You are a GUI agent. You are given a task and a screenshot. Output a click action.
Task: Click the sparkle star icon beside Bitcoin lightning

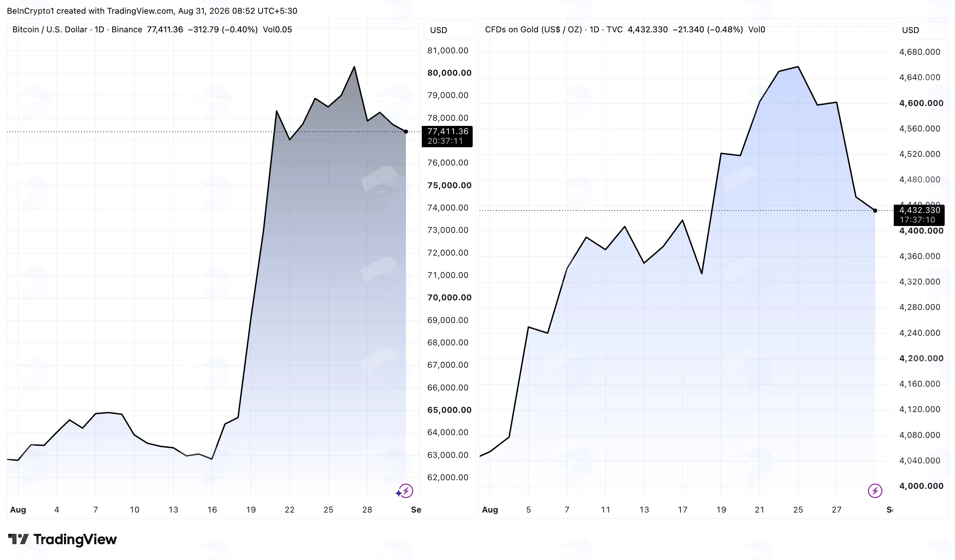pyautogui.click(x=398, y=493)
